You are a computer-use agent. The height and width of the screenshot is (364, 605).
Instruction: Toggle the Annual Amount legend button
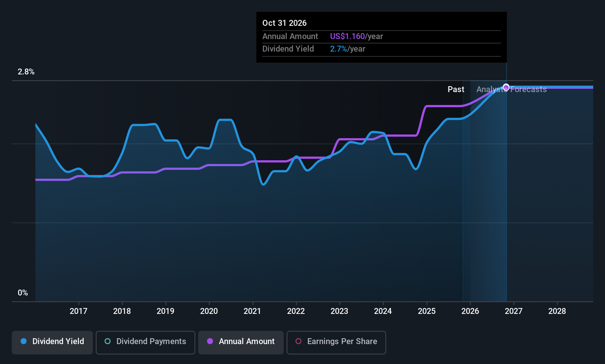point(241,343)
